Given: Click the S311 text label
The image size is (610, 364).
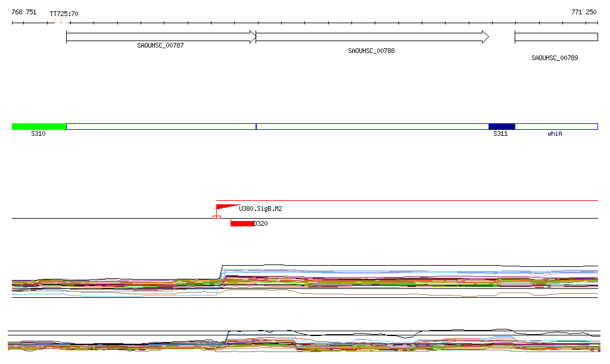Looking at the screenshot, I should (500, 134).
